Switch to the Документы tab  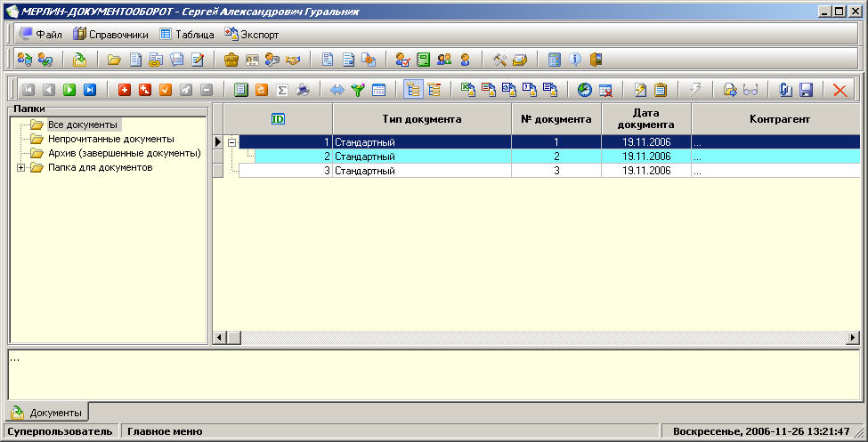click(x=48, y=413)
